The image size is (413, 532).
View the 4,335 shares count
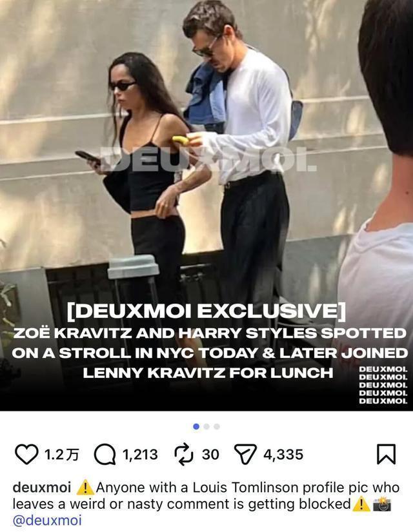click(x=283, y=455)
